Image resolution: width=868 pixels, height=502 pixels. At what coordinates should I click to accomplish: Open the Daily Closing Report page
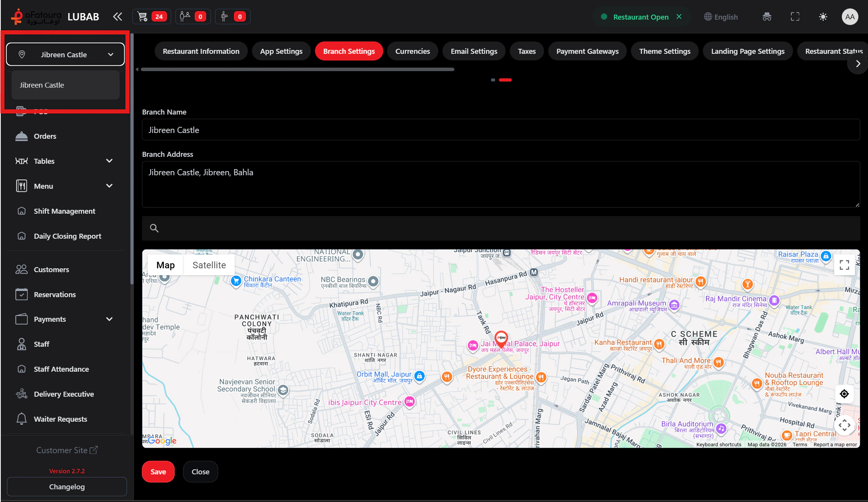point(67,236)
